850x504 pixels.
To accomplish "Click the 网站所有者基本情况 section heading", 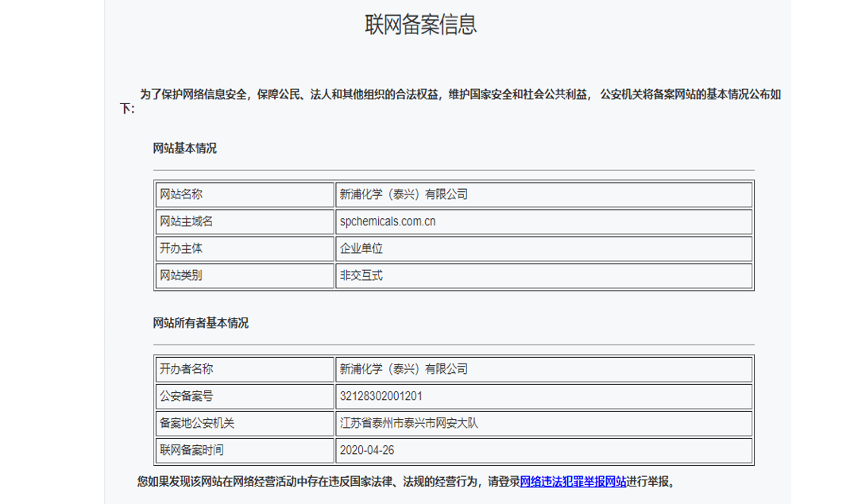I will pyautogui.click(x=200, y=323).
